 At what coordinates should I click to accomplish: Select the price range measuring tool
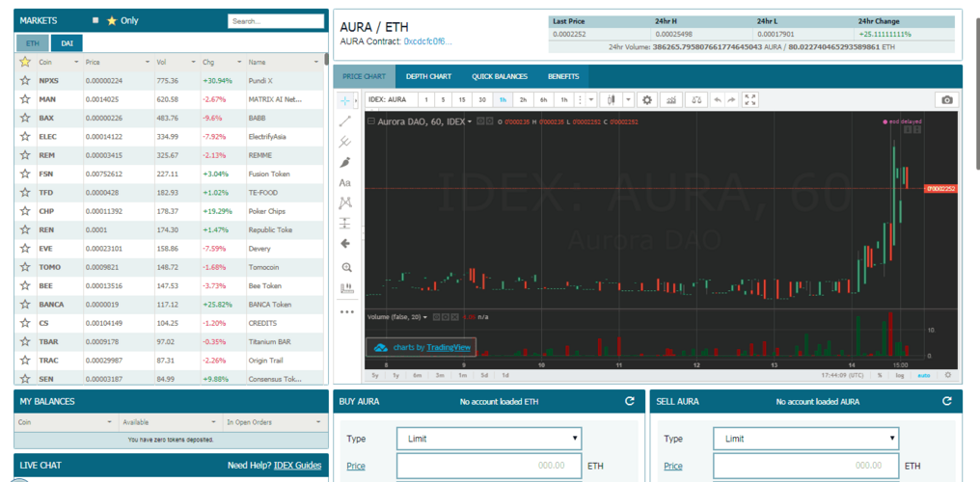coord(345,223)
